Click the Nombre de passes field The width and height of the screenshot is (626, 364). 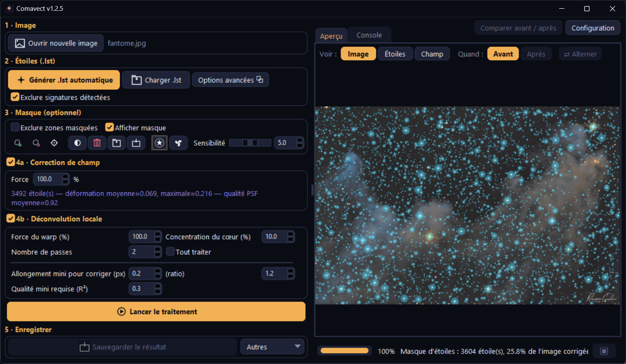(145, 252)
